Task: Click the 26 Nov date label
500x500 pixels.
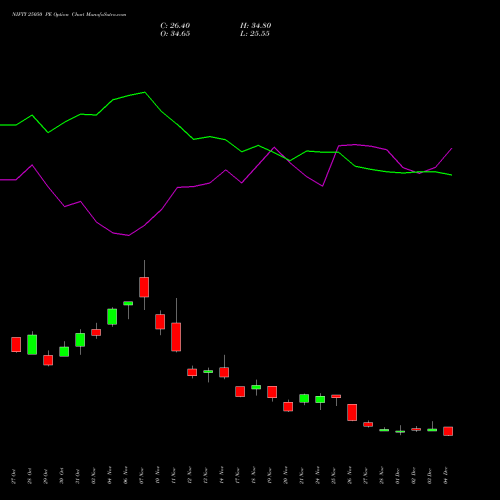Action: [x=349, y=476]
